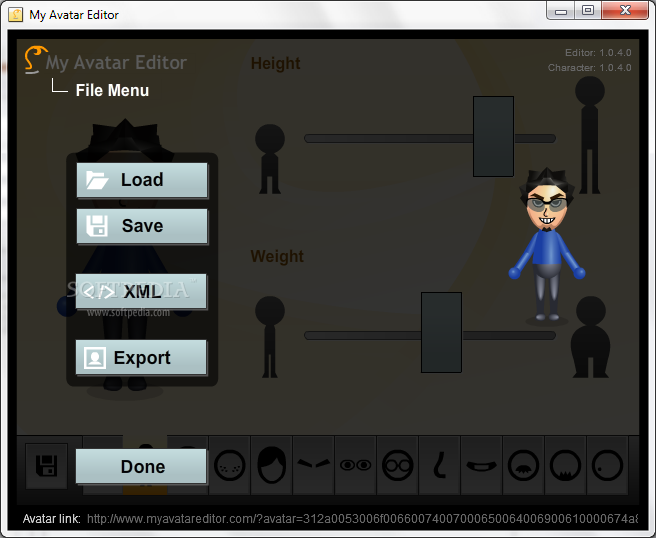Close the My Avatar Editor window
The height and width of the screenshot is (538, 656).
point(625,11)
